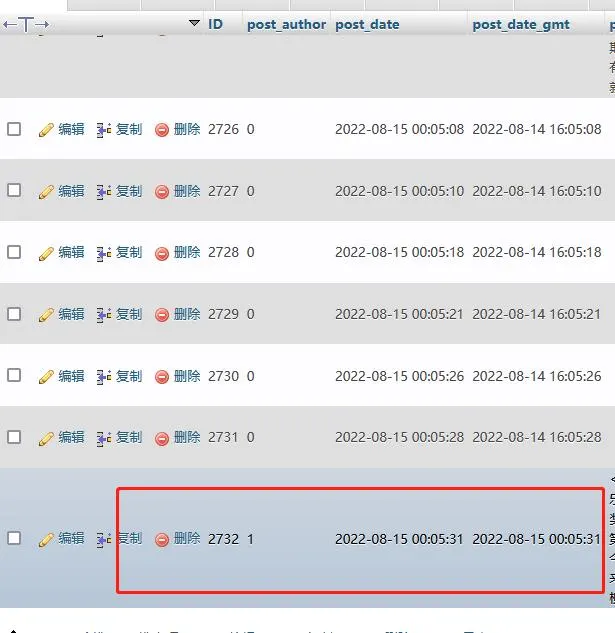The image size is (615, 633).
Task: Enable the checkbox for row ID 2731
Action: coord(14,437)
